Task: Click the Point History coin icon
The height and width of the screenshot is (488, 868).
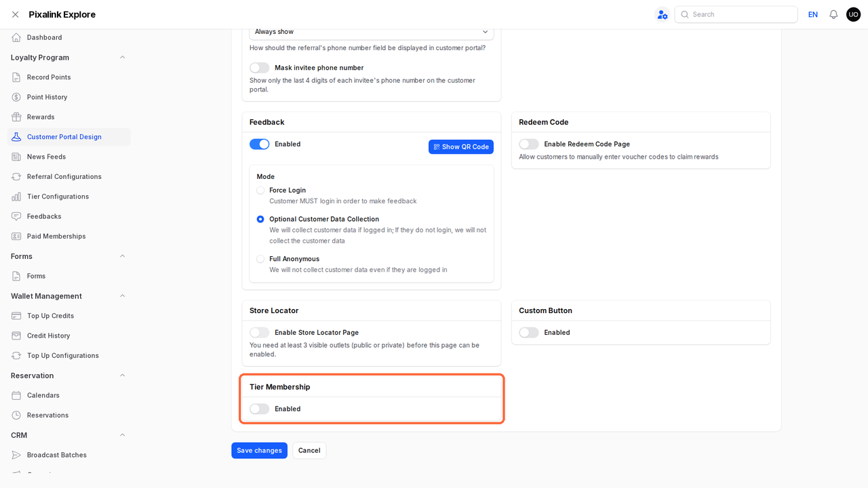Action: tap(16, 97)
